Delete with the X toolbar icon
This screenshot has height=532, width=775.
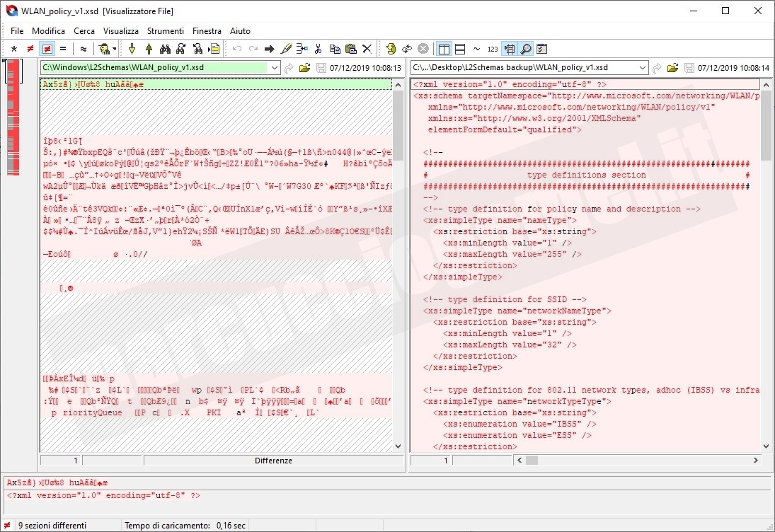(367, 49)
